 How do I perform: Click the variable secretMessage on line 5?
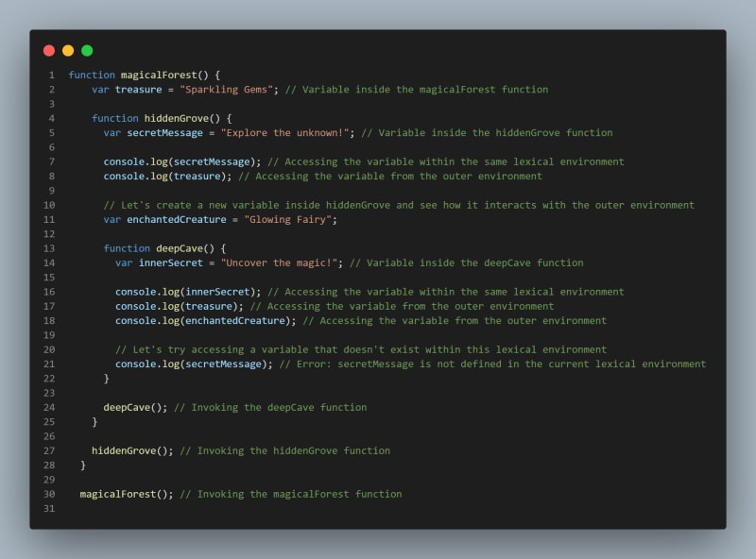click(x=164, y=132)
